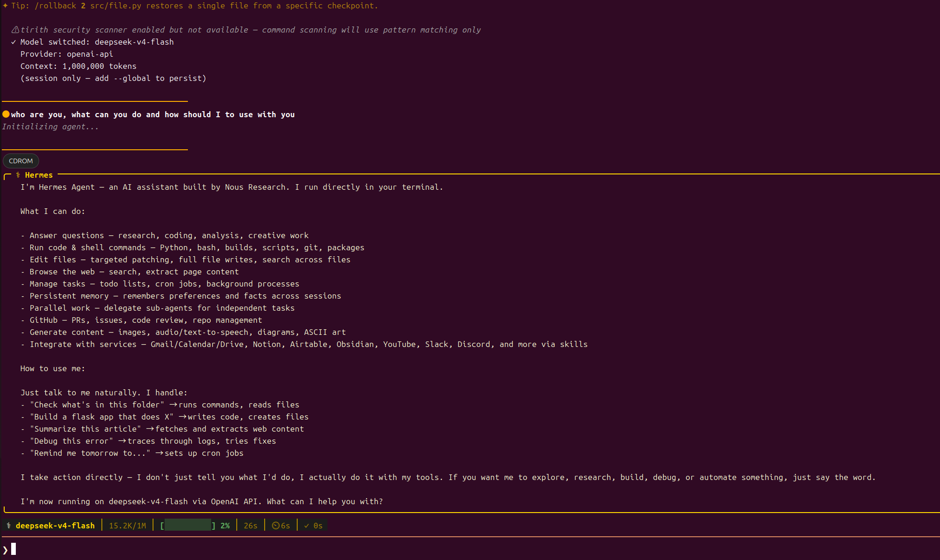Click the 'tirith security scanner enabled' warning text
This screenshot has width=940, height=560.
pos(251,30)
